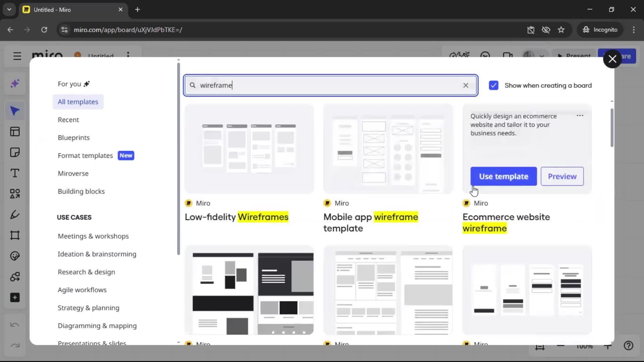Open the Recent templates category
This screenshot has height=362, width=644.
68,120
